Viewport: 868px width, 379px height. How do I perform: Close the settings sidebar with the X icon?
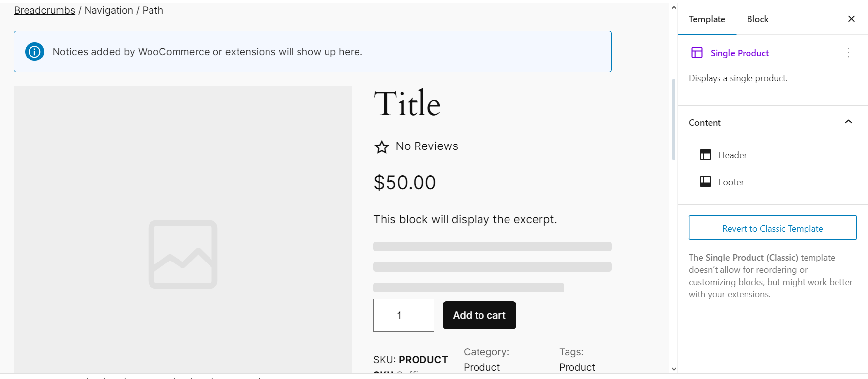851,19
